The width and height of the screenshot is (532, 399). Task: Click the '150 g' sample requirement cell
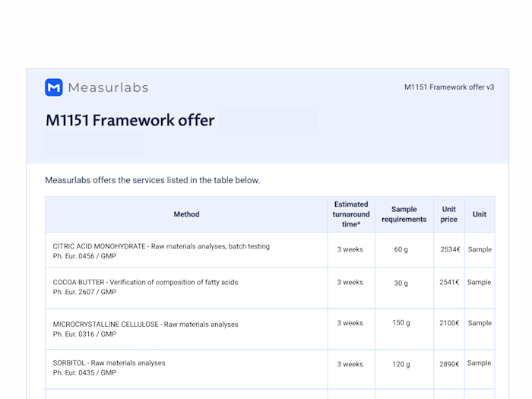point(401,323)
